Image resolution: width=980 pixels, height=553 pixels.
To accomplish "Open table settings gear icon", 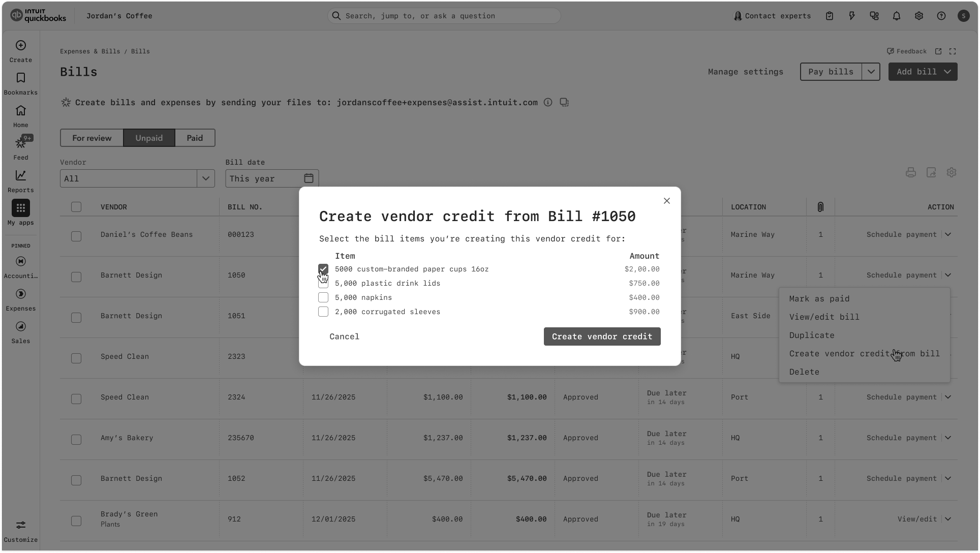I will pos(952,172).
